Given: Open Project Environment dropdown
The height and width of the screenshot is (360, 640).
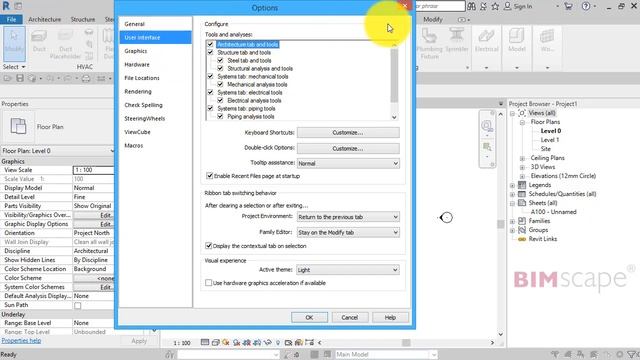Looking at the screenshot, I should 348,217.
